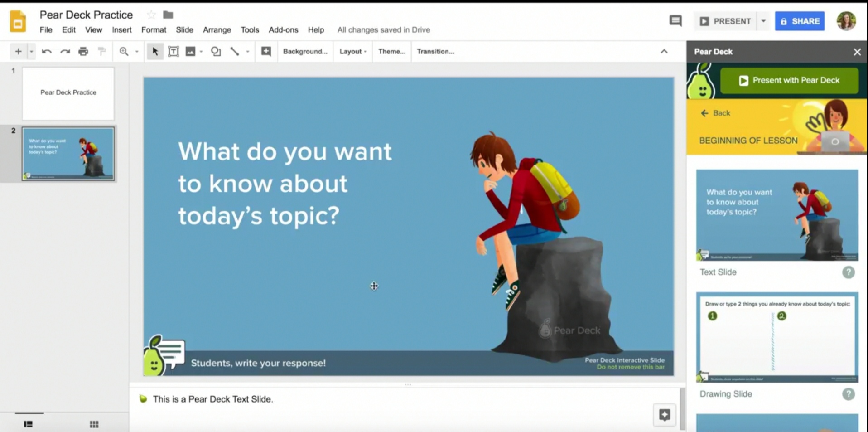Open Background settings
868x432 pixels.
point(305,51)
